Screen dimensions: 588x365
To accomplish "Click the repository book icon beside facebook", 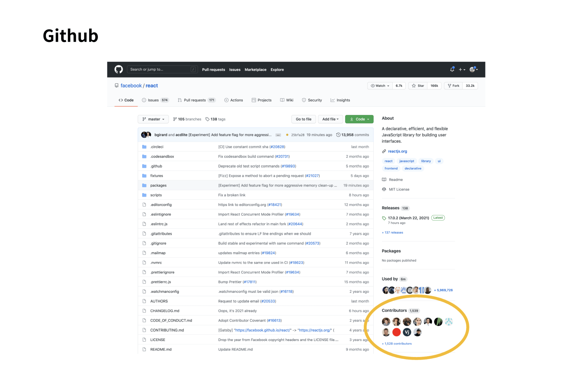I will [116, 86].
